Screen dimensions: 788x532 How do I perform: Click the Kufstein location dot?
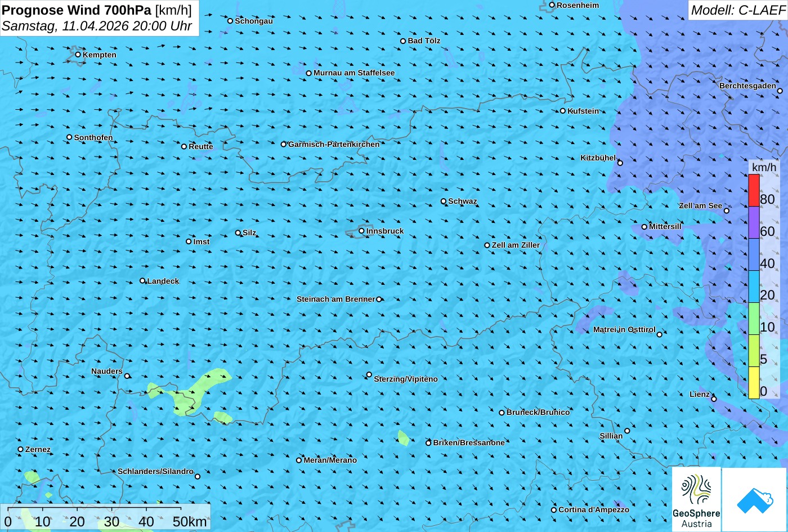[x=562, y=111]
